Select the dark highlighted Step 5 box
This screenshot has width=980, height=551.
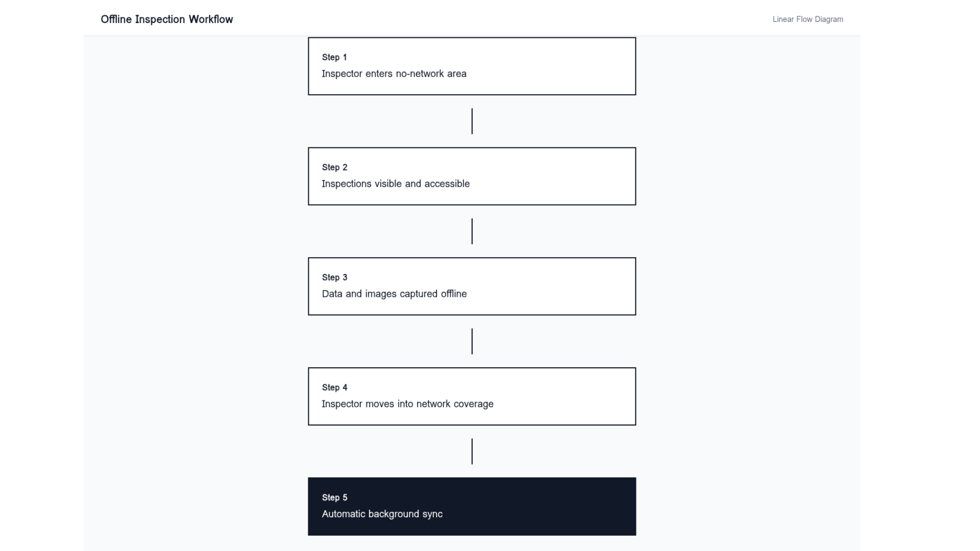536,506
